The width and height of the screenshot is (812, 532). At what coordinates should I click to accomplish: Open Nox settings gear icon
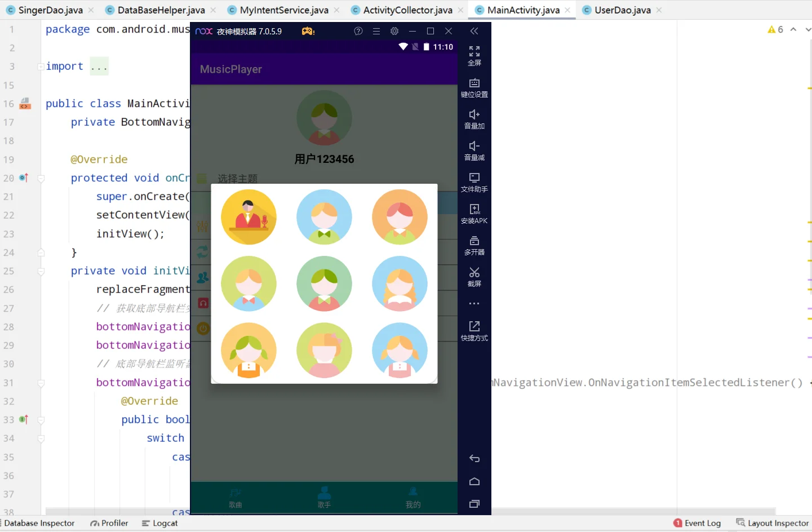click(x=394, y=31)
